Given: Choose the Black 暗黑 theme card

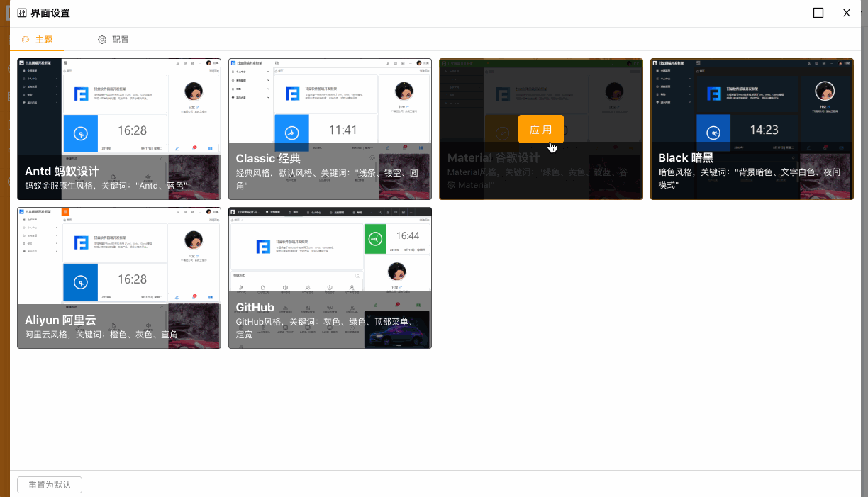Looking at the screenshot, I should coord(752,129).
